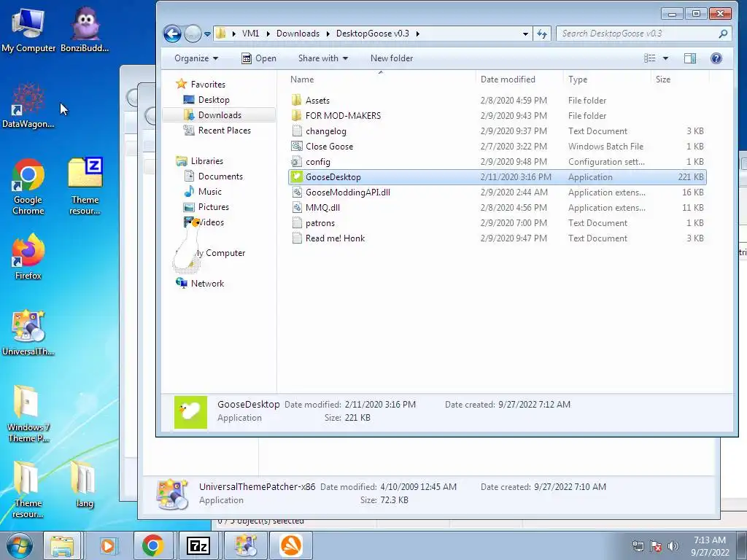Open the Windows 7 Theme P... folder
Screen dimensions: 747x560
click(28, 413)
